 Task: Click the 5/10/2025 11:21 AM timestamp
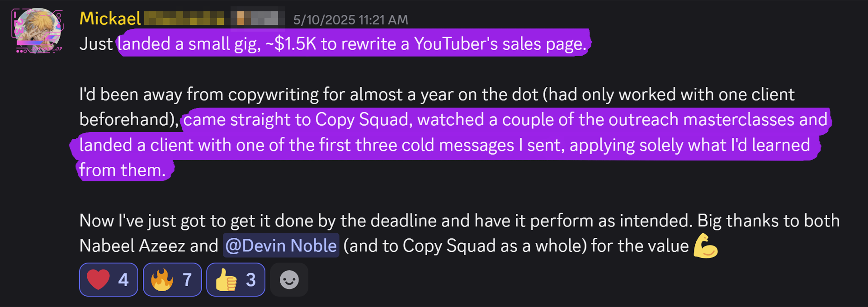351,20
